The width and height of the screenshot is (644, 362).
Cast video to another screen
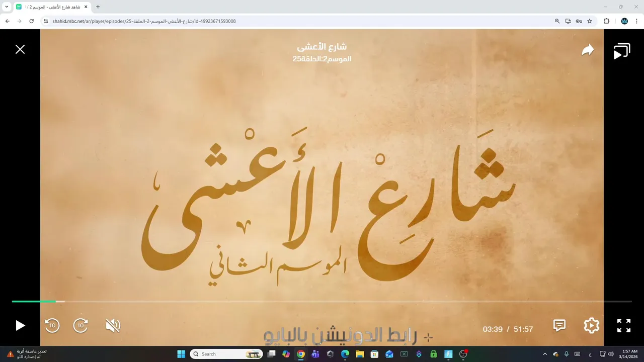click(622, 51)
